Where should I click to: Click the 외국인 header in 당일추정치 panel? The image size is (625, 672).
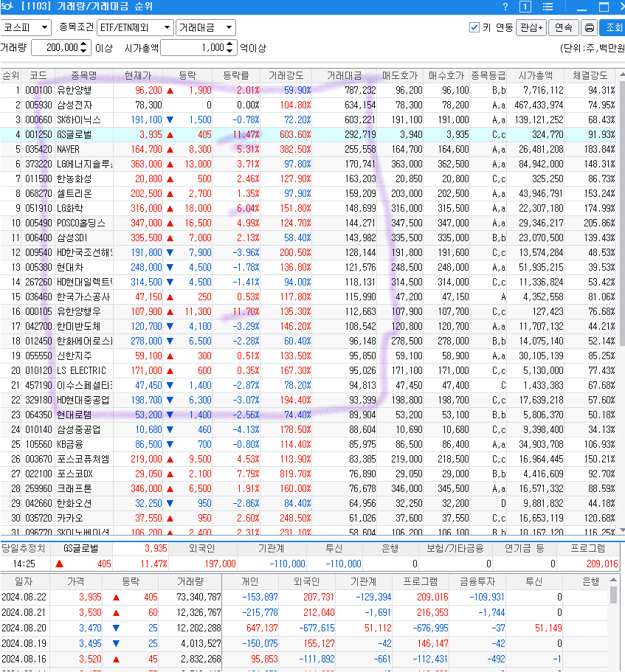202,548
